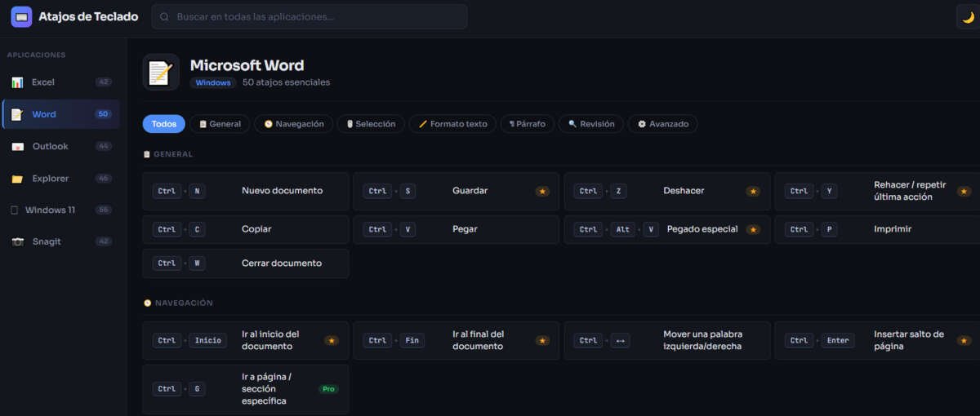The image size is (980, 416).
Task: Switch to the Navegación filter tab
Action: click(294, 124)
